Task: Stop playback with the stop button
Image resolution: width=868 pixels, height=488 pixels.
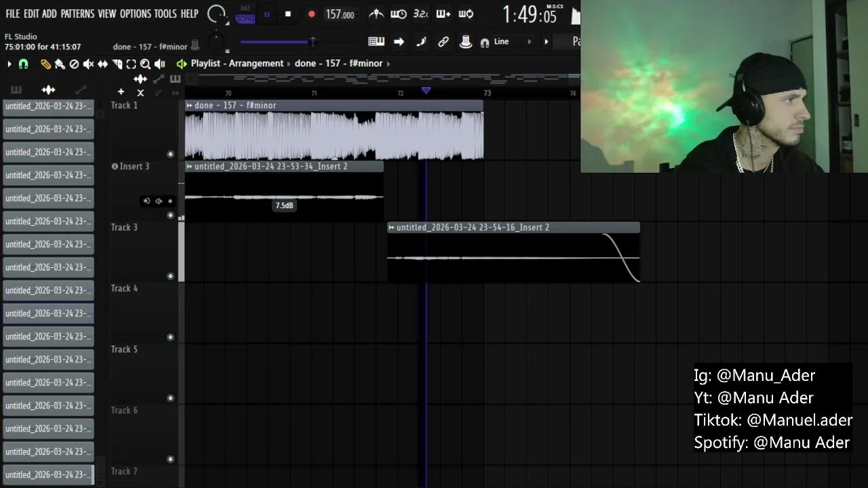Action: tap(288, 14)
